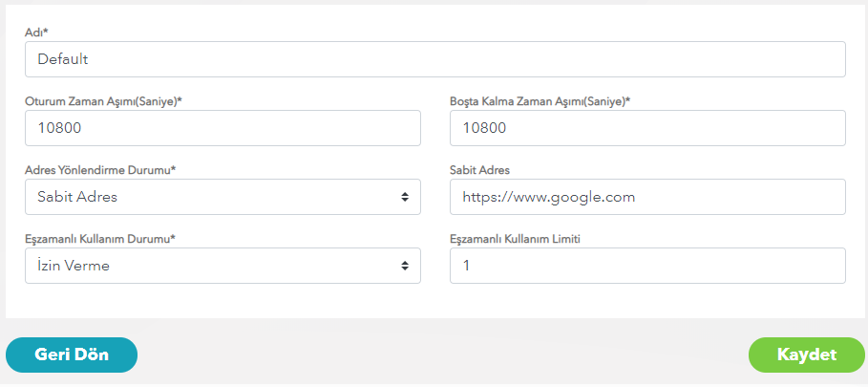Click the "Boşta Kalma Zaman Aşımı(Saniye)*" label
868x387 pixels.
540,100
